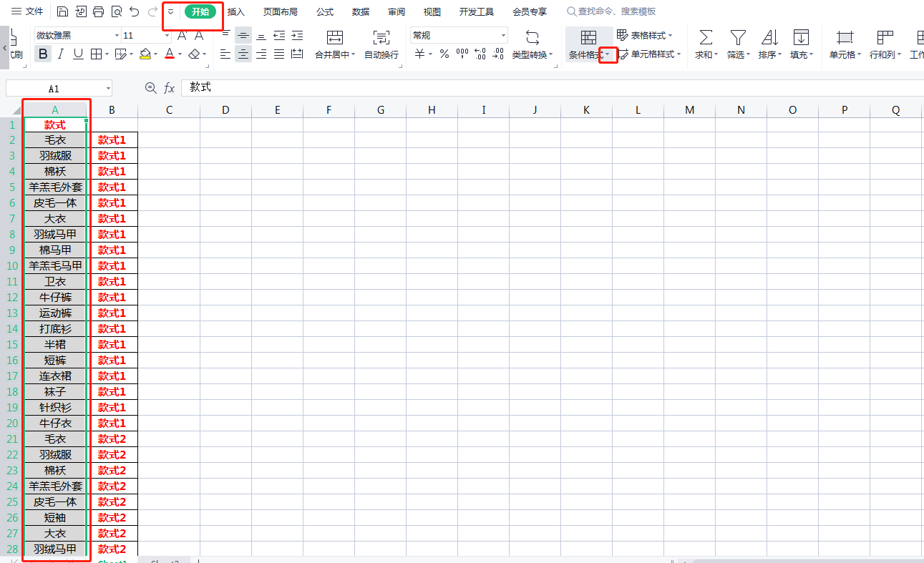Click the decrease decimal places icon
Image resolution: width=924 pixels, height=563 pixels.
pyautogui.click(x=498, y=54)
